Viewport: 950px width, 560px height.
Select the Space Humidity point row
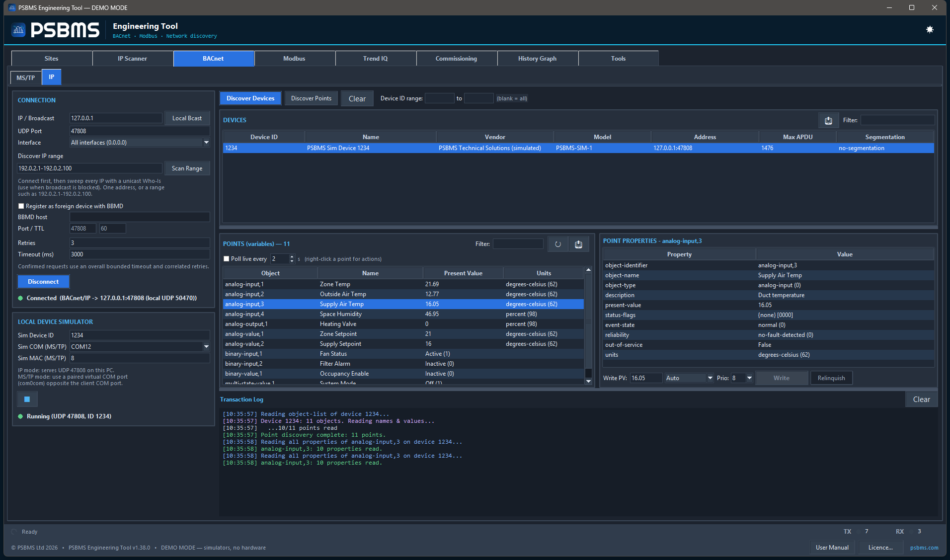click(x=403, y=314)
